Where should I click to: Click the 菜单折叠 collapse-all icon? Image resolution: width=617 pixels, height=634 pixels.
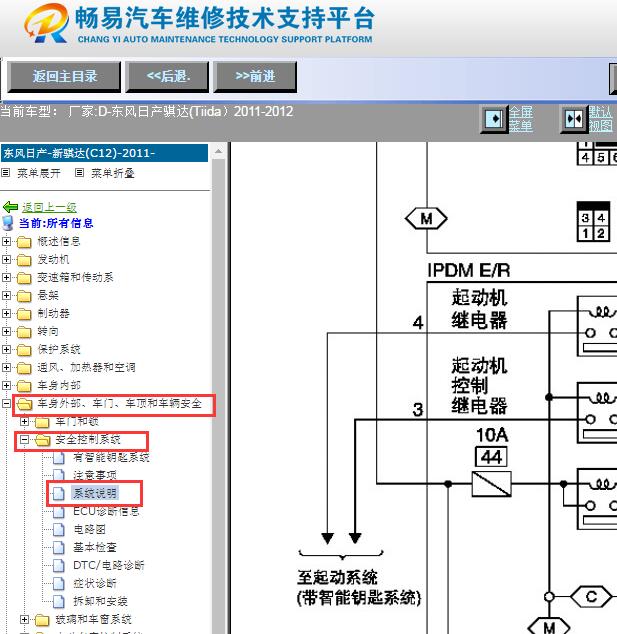click(x=80, y=173)
